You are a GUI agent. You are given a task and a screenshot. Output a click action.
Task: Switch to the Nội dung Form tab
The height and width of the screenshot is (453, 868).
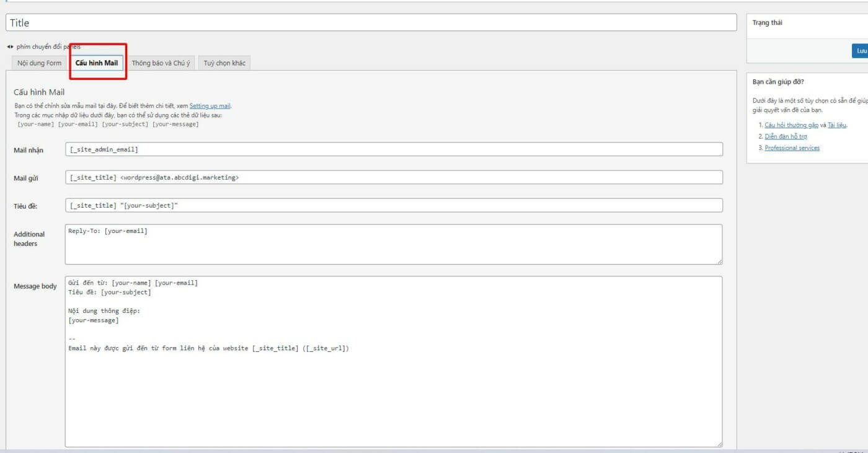(39, 63)
